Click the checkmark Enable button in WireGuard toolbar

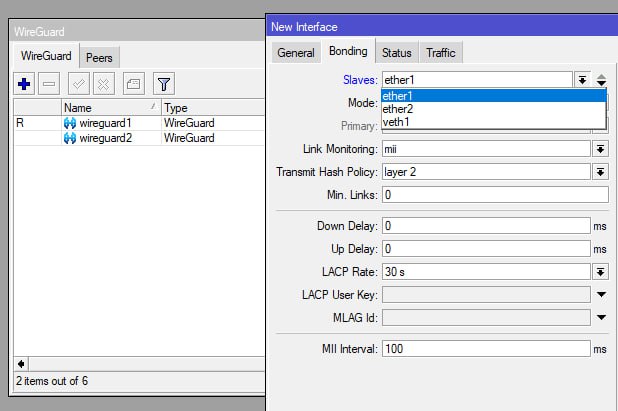coord(78,84)
